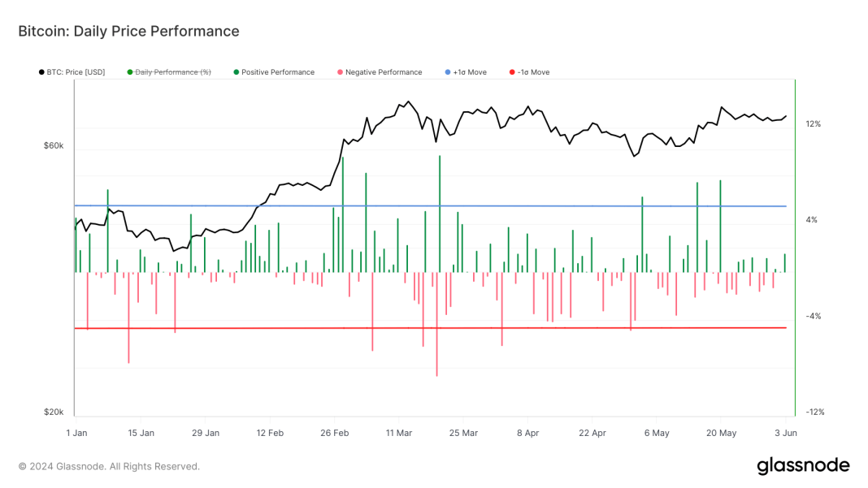Screen dimensions: 868x488
Task: Click the chart title Bitcoin: Daily Price Performance
Action: point(128,31)
